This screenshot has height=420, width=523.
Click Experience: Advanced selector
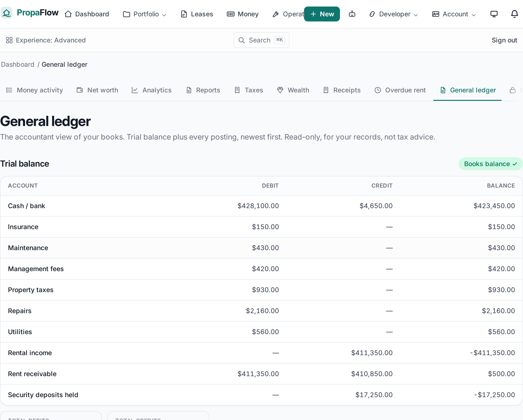(46, 40)
